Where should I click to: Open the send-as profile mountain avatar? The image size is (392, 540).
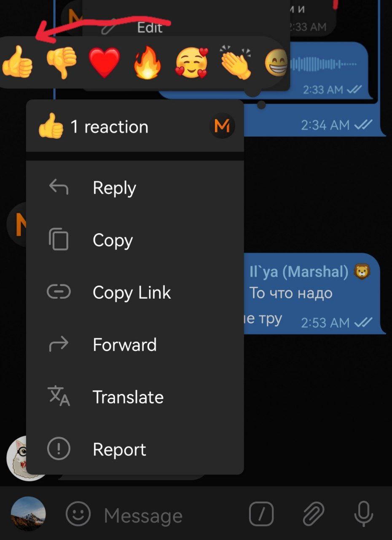pos(28,514)
